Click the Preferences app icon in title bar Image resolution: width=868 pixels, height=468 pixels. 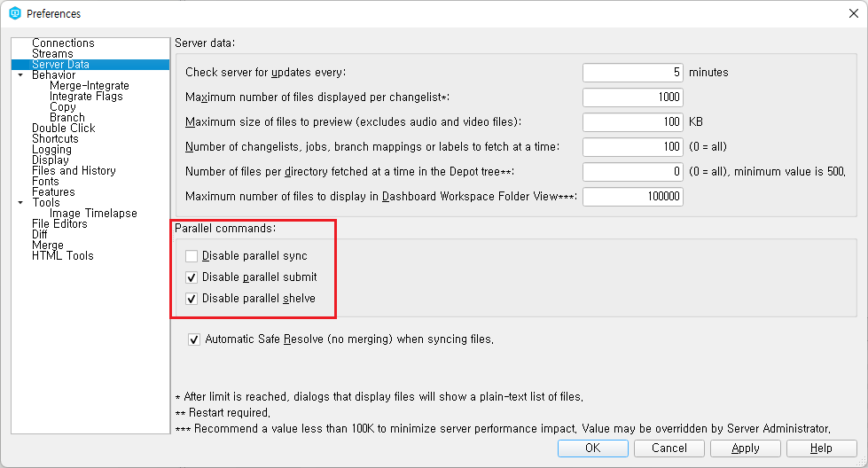(15, 13)
